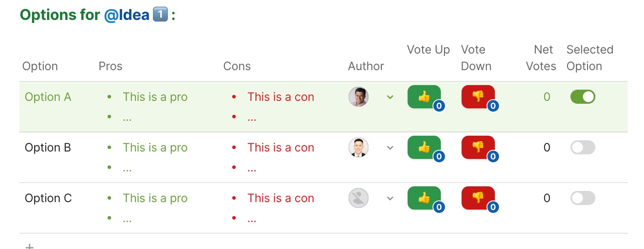Image resolution: width=644 pixels, height=249 pixels.
Task: Add new row with plus button
Action: 29,246
